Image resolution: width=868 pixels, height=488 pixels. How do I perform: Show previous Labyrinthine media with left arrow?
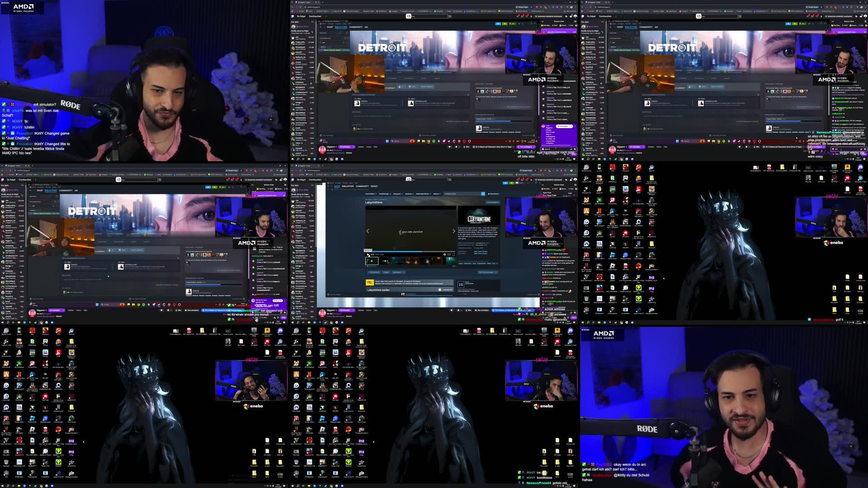click(x=368, y=231)
